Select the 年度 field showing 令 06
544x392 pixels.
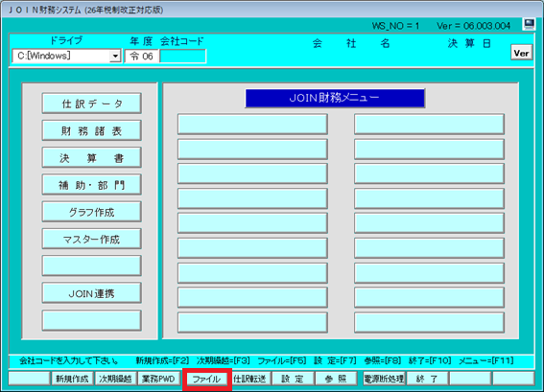[x=142, y=57]
